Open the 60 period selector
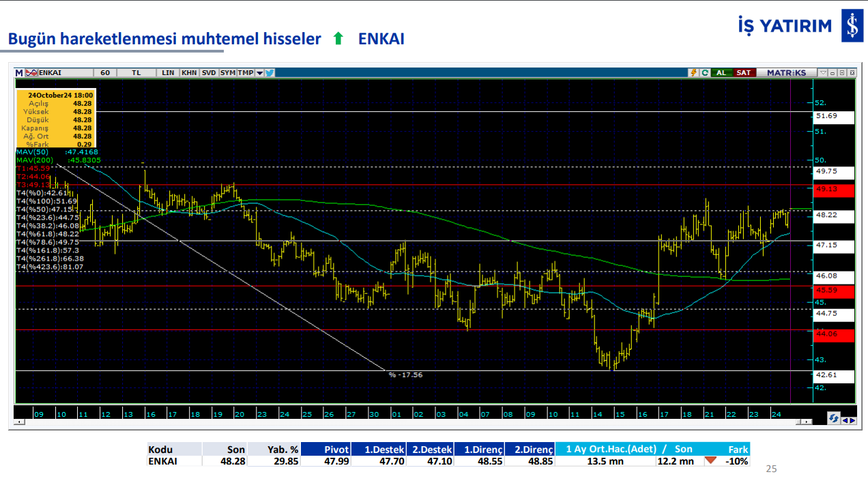The width and height of the screenshot is (868, 483). coord(104,72)
